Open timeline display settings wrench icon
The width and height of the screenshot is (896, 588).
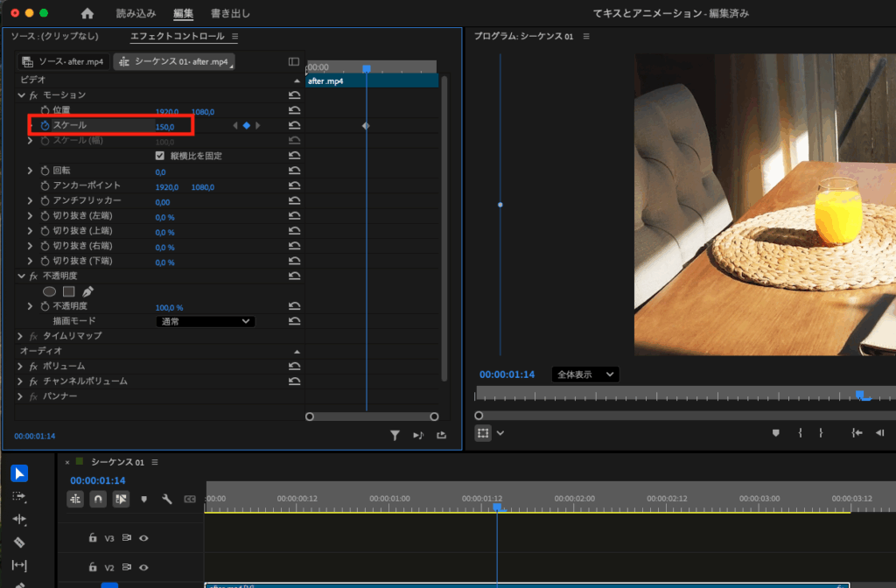point(166,500)
